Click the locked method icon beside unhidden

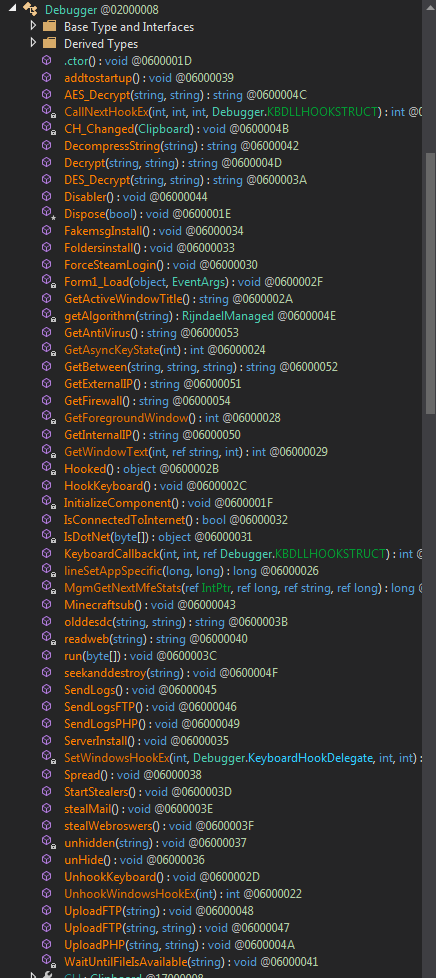49,842
